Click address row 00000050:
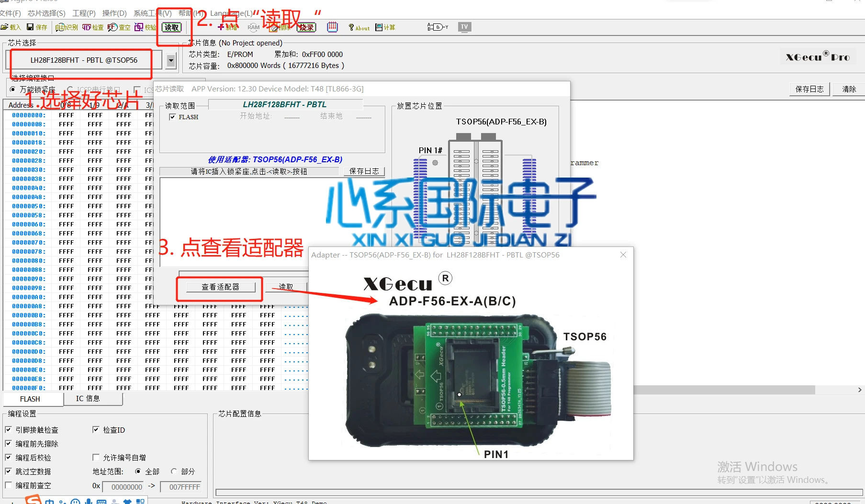This screenshot has width=865, height=504. click(29, 206)
